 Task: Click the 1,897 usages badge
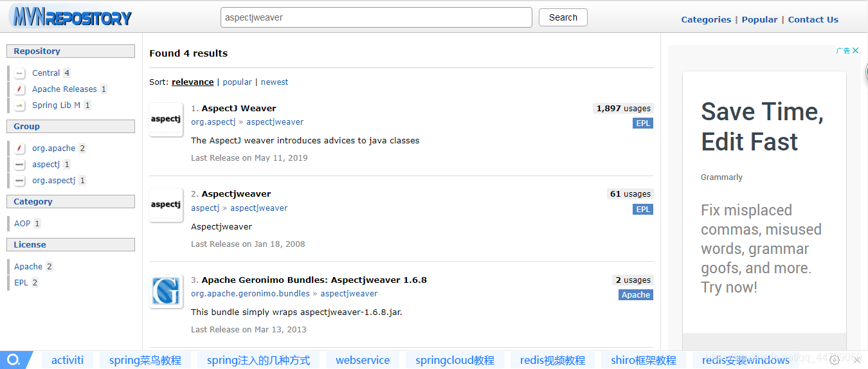(x=623, y=109)
